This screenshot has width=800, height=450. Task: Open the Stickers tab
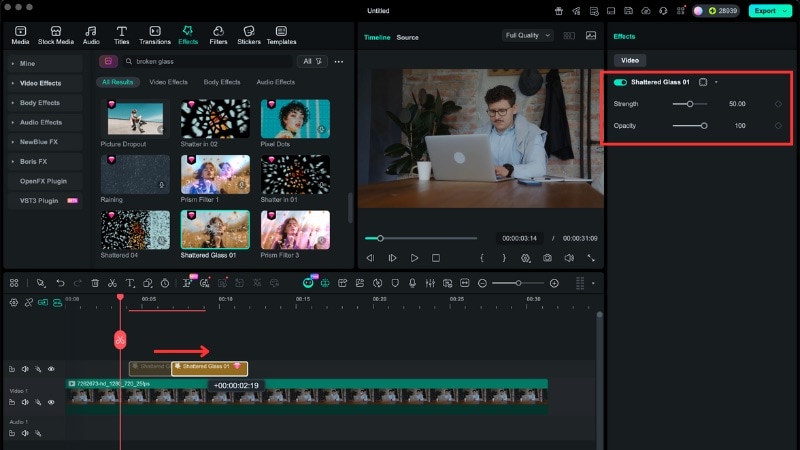point(248,35)
